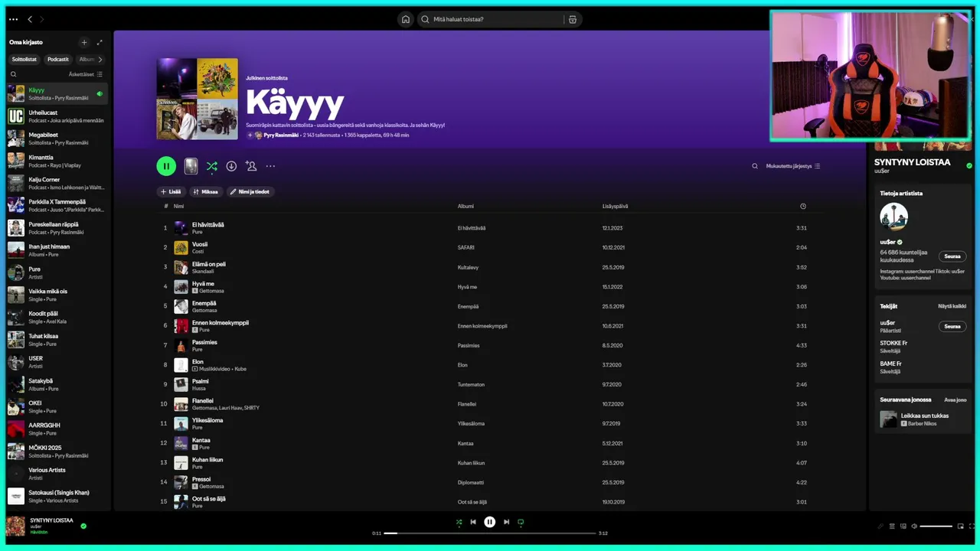Screen dimensions: 980x551
Task: Show more library filter chips with arrow
Action: click(100, 59)
